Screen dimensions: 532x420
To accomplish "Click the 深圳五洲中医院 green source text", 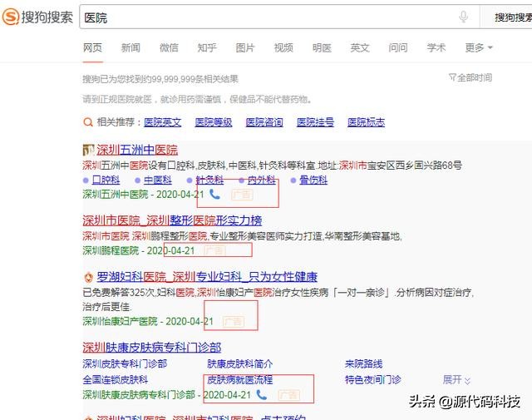I will point(116,195).
